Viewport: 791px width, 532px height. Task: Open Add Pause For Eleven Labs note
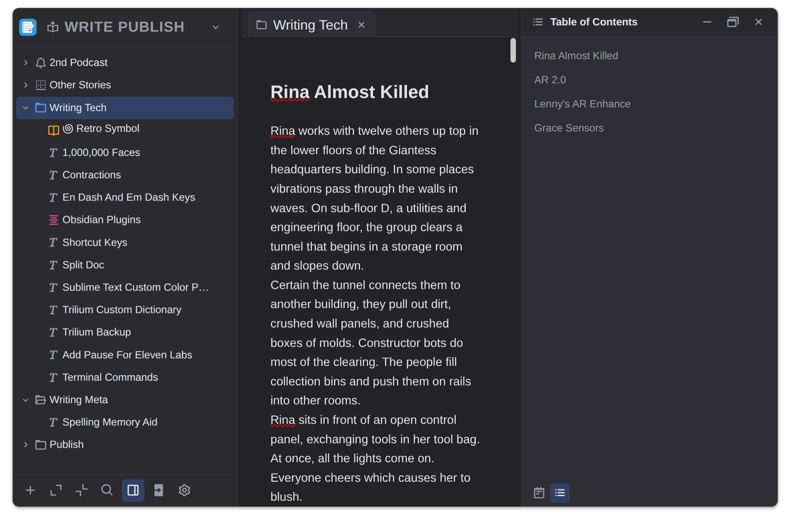127,355
